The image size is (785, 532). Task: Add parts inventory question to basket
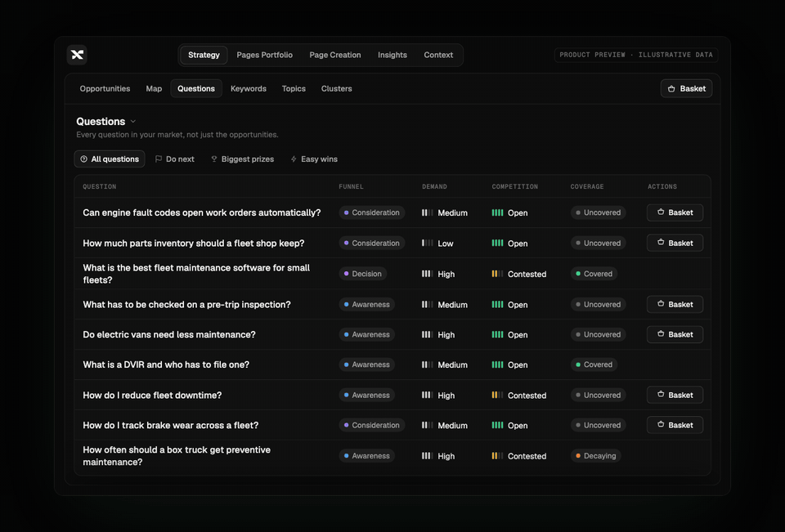[675, 244]
